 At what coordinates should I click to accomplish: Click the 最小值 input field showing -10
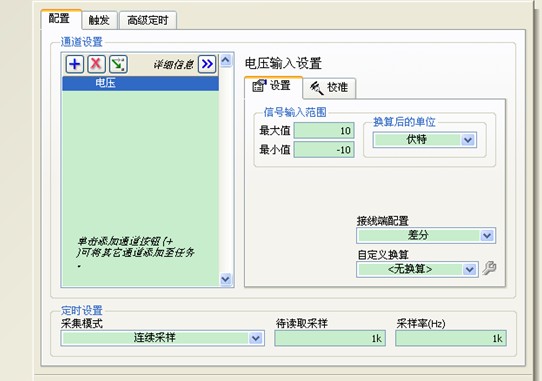[324, 150]
